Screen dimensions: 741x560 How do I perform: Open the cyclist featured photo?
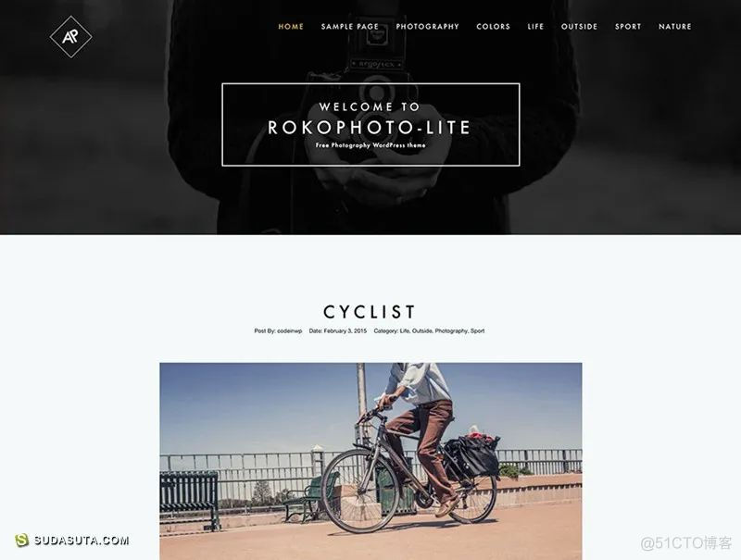click(371, 461)
